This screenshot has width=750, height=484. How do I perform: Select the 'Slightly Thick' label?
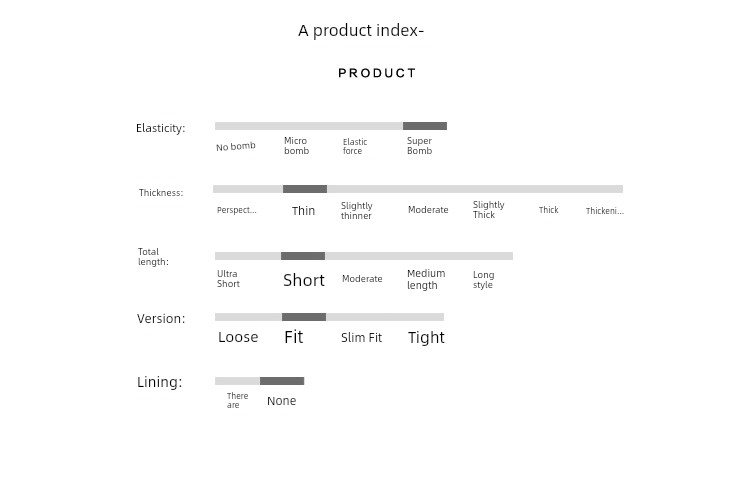click(x=488, y=209)
